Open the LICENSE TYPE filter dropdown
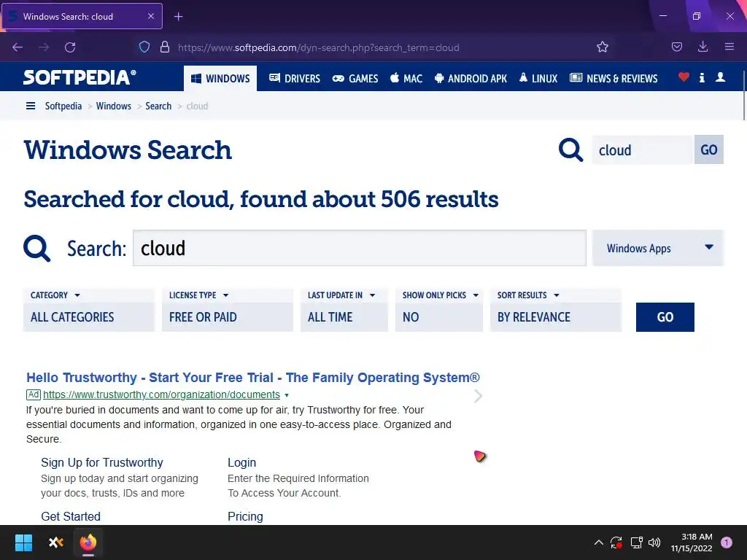The image size is (747, 560). (228, 309)
